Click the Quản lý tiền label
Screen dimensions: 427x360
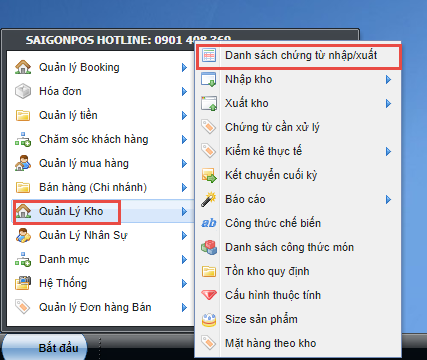(x=68, y=115)
